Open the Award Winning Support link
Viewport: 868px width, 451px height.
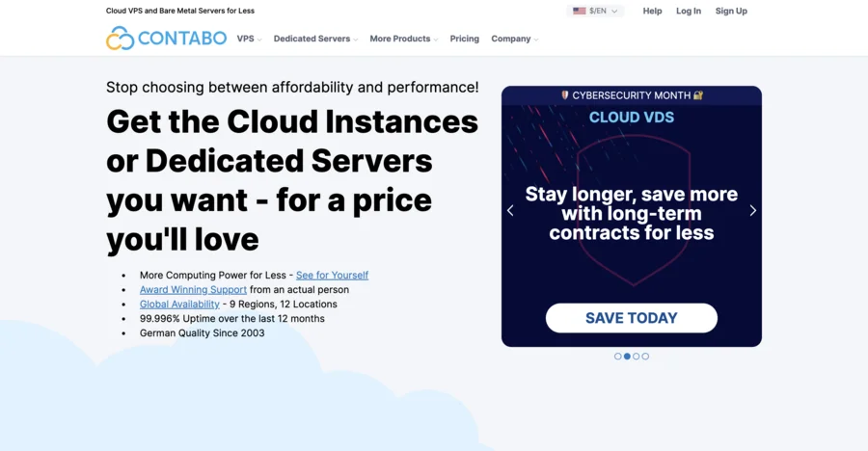(x=193, y=289)
